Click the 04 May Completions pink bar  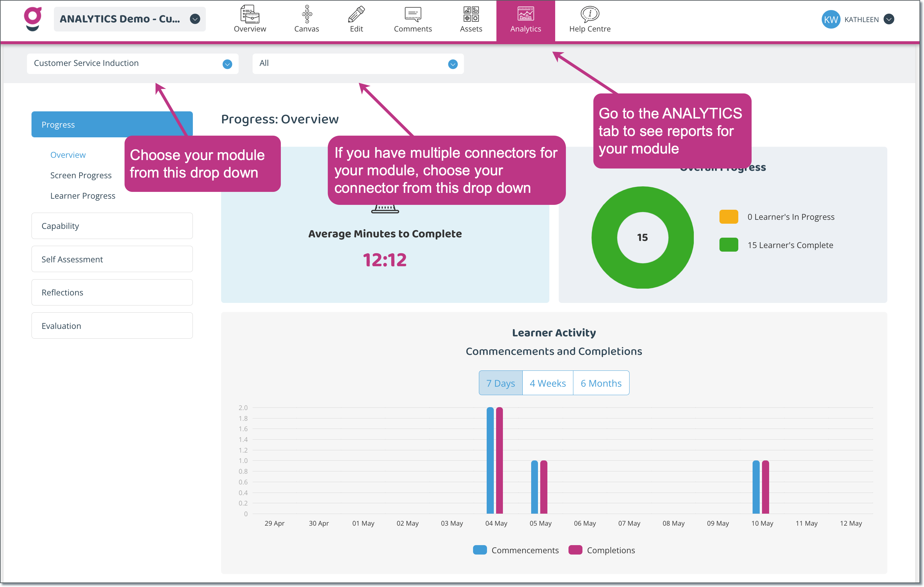(x=499, y=460)
